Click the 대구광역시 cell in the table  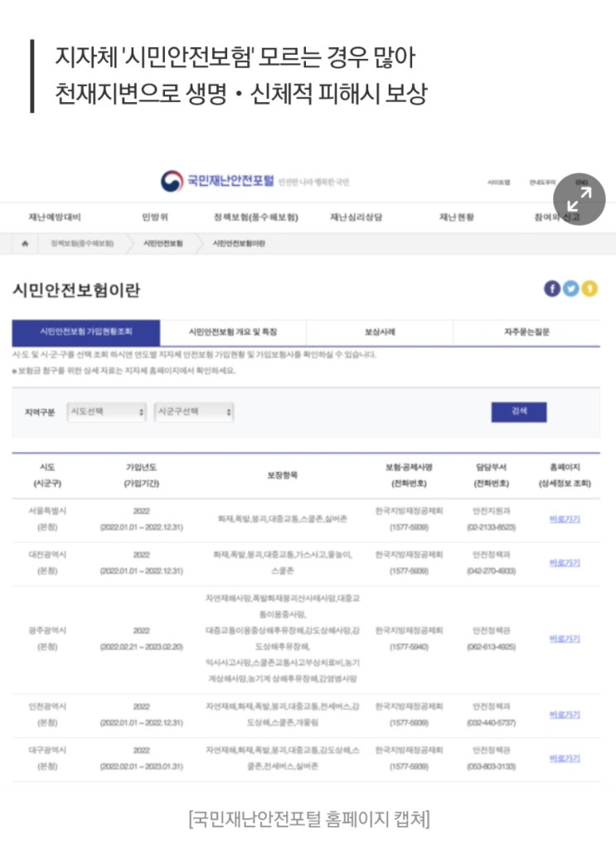47,758
